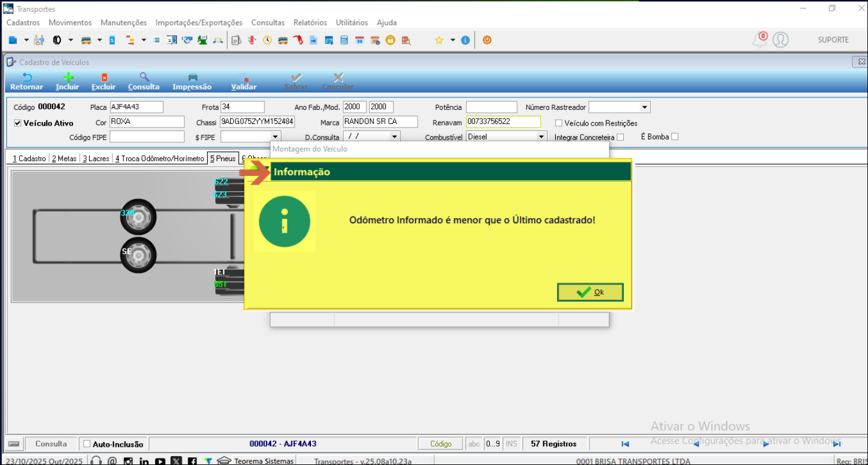This screenshot has height=465, width=868.
Task: Click the Impressão printer icon
Action: click(192, 78)
